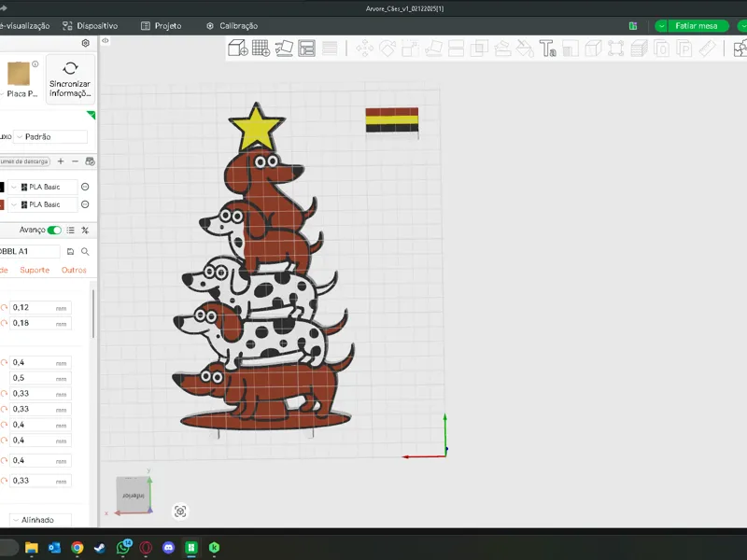Select the ruler Measure tool
The height and width of the screenshot is (560, 747).
click(708, 49)
